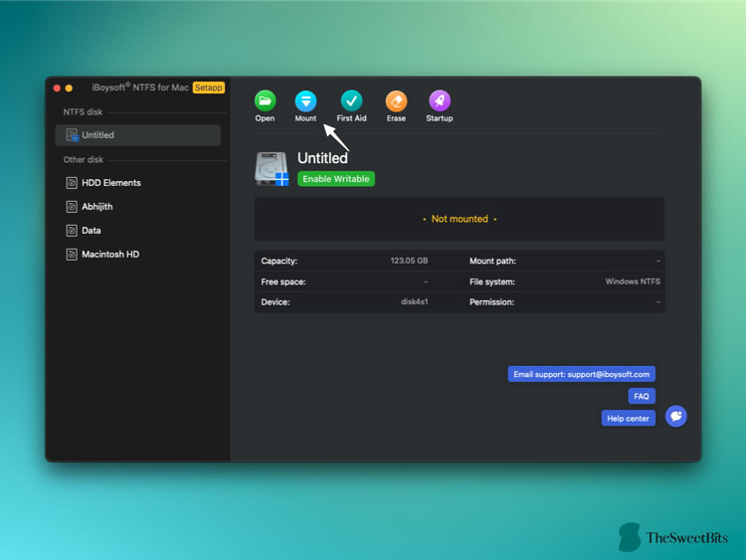
Task: Run First Aid with the checkmark icon
Action: pos(351,100)
